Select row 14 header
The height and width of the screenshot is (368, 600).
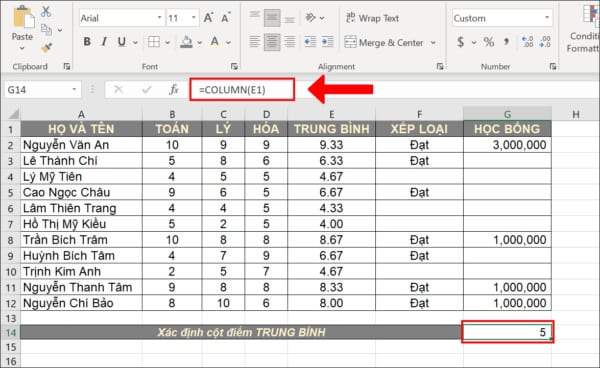(11, 332)
